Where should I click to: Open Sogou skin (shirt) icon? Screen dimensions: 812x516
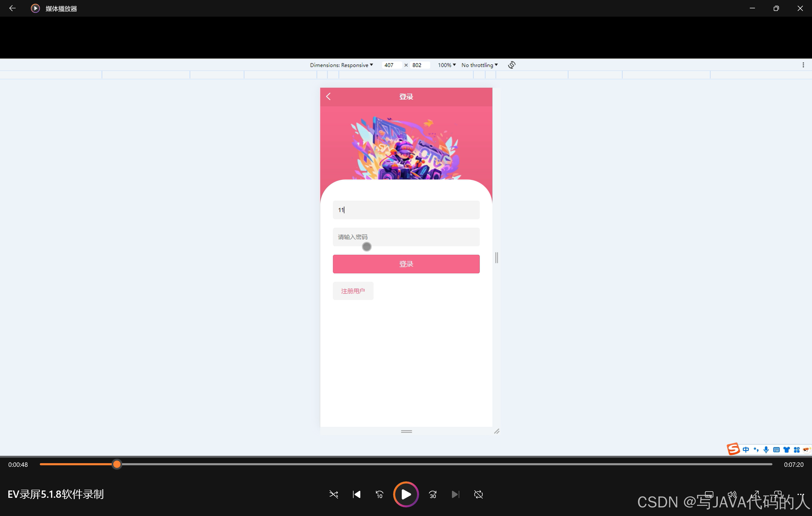786,449
